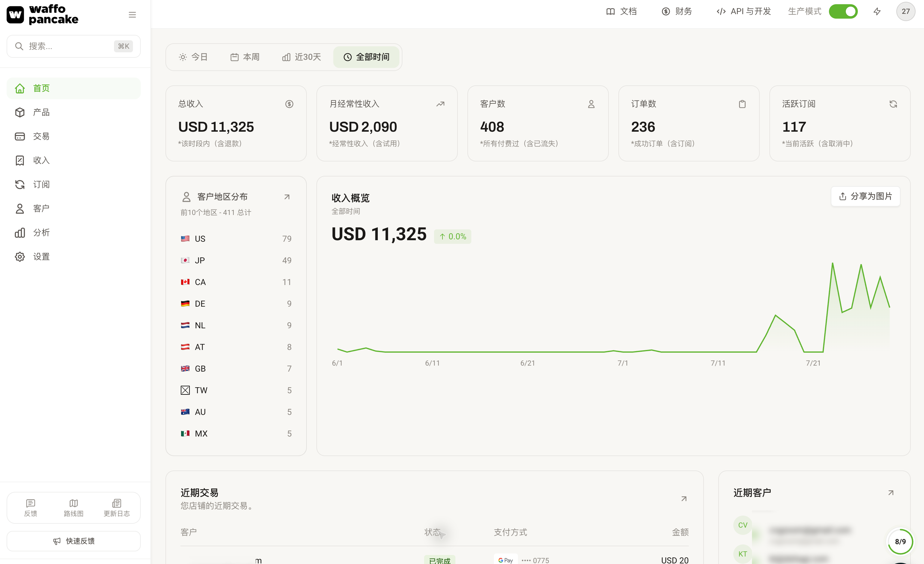The height and width of the screenshot is (564, 924).
Task: Click the 0.0% growth badge
Action: click(x=453, y=237)
